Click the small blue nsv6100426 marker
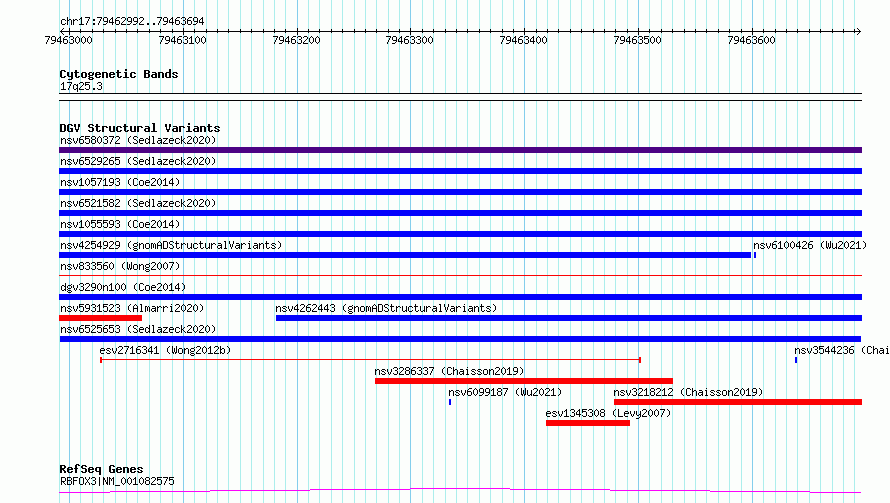The height and width of the screenshot is (503, 890). pyautogui.click(x=755, y=255)
